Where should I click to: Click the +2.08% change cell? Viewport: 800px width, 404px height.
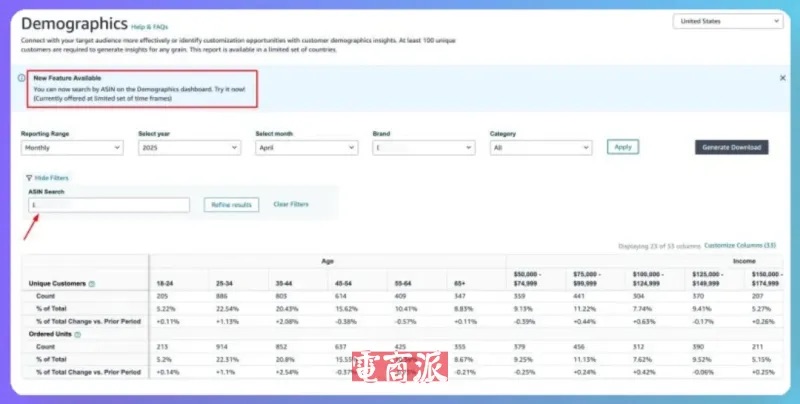click(x=288, y=322)
